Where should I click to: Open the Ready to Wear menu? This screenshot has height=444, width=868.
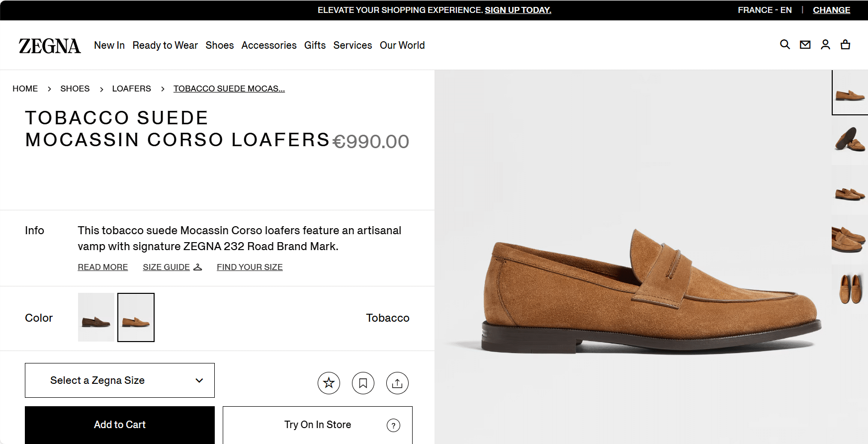pyautogui.click(x=165, y=45)
